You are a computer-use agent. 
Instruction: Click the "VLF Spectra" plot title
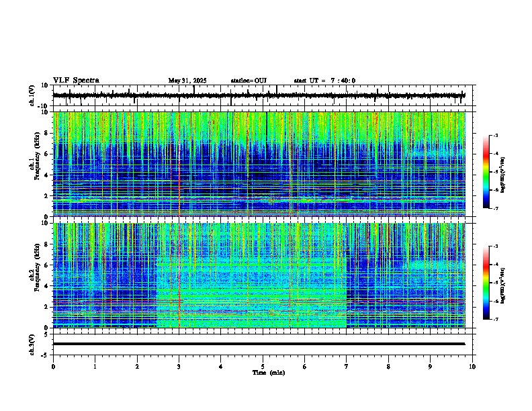(76, 81)
